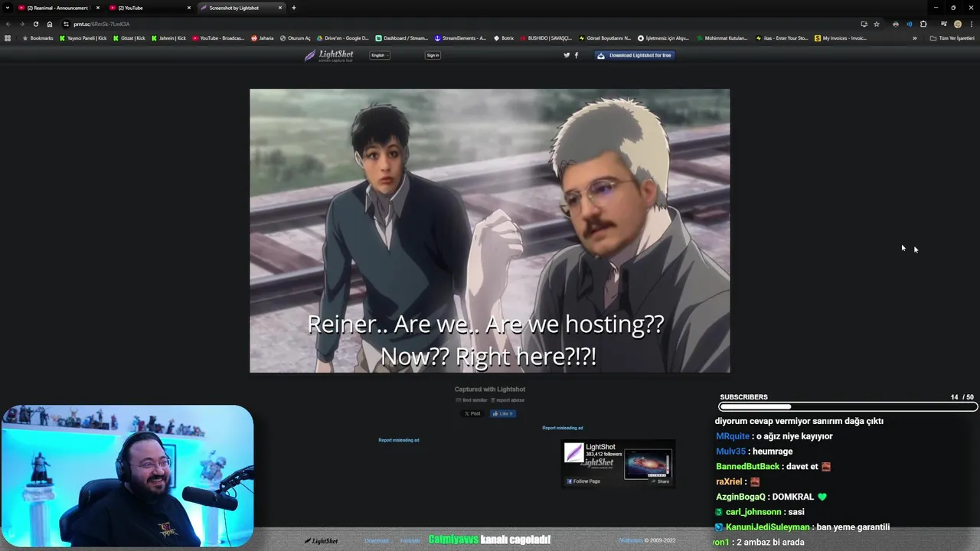Open the Jahrein | Kick bookmark
Screen dimensions: 980x551
[x=169, y=38]
